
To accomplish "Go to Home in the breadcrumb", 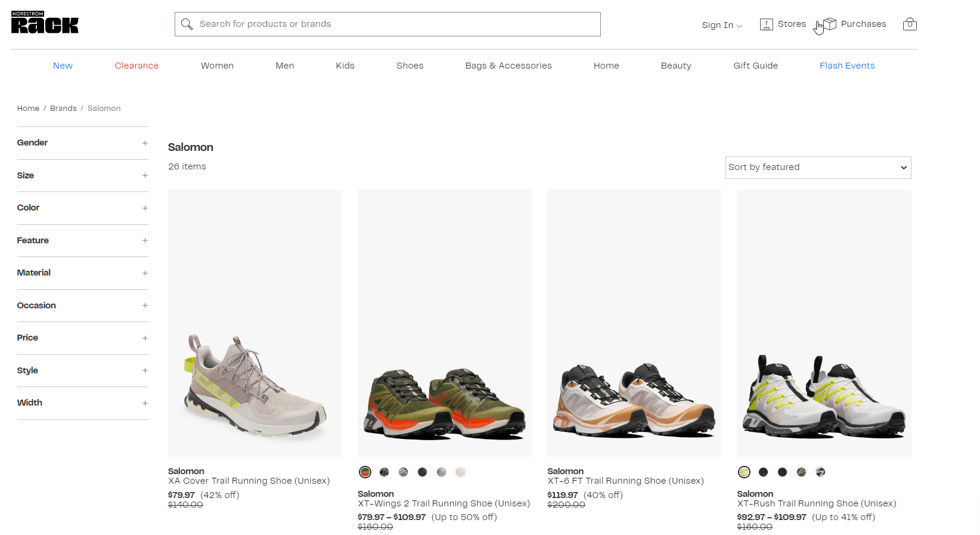I will click(x=28, y=109).
